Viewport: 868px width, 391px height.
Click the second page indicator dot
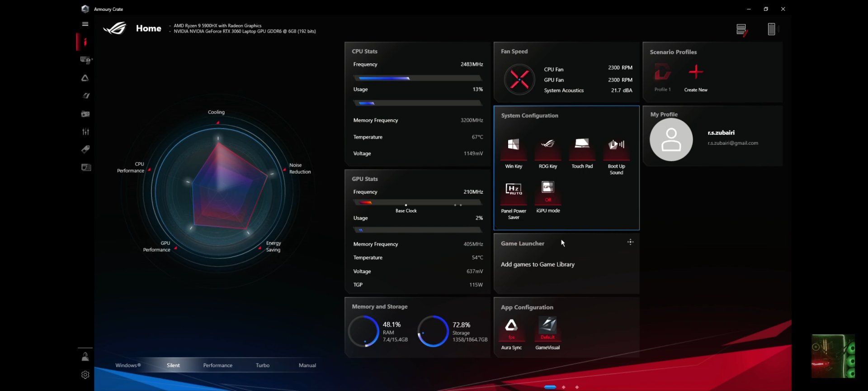pos(563,387)
